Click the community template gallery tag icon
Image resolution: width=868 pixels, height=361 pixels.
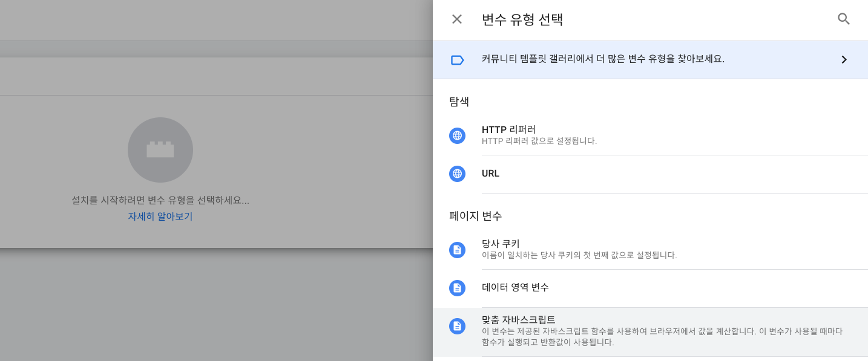pos(457,60)
